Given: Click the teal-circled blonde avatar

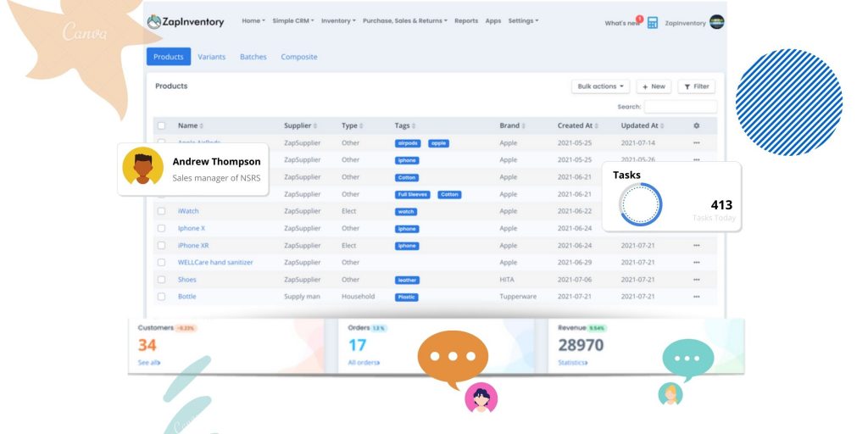Looking at the screenshot, I should (670, 393).
